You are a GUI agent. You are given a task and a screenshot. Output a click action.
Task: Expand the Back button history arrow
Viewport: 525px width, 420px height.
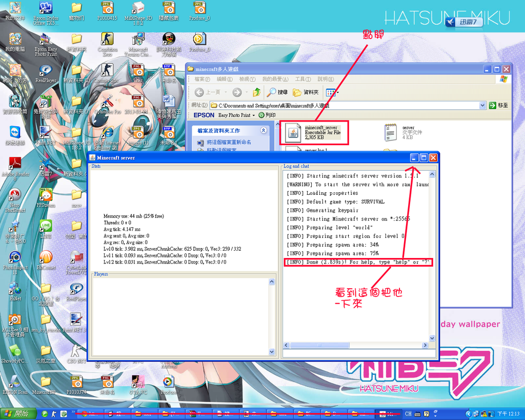[226, 92]
